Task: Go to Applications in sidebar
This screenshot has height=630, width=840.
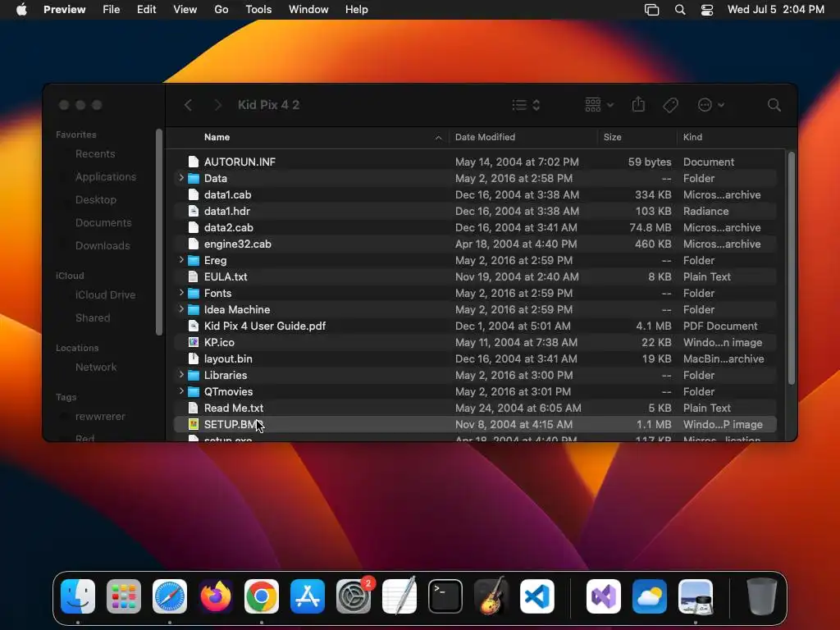Action: (x=106, y=177)
